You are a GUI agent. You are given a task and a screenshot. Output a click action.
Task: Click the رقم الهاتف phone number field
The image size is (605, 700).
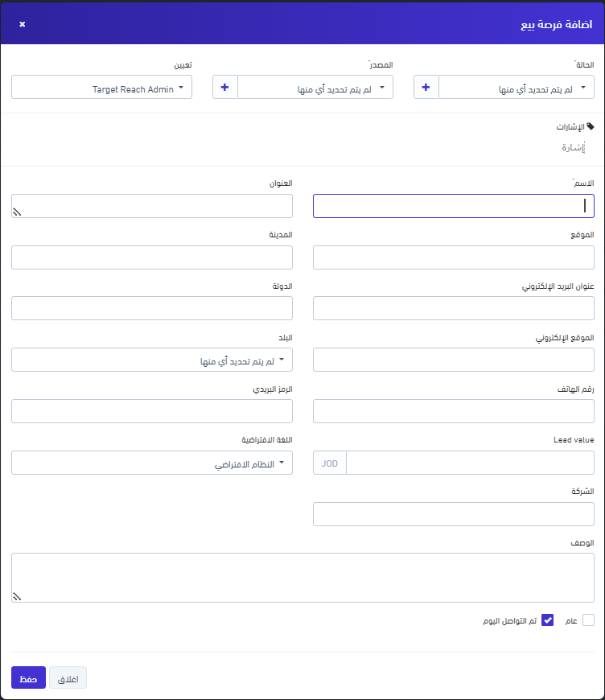[x=453, y=411]
